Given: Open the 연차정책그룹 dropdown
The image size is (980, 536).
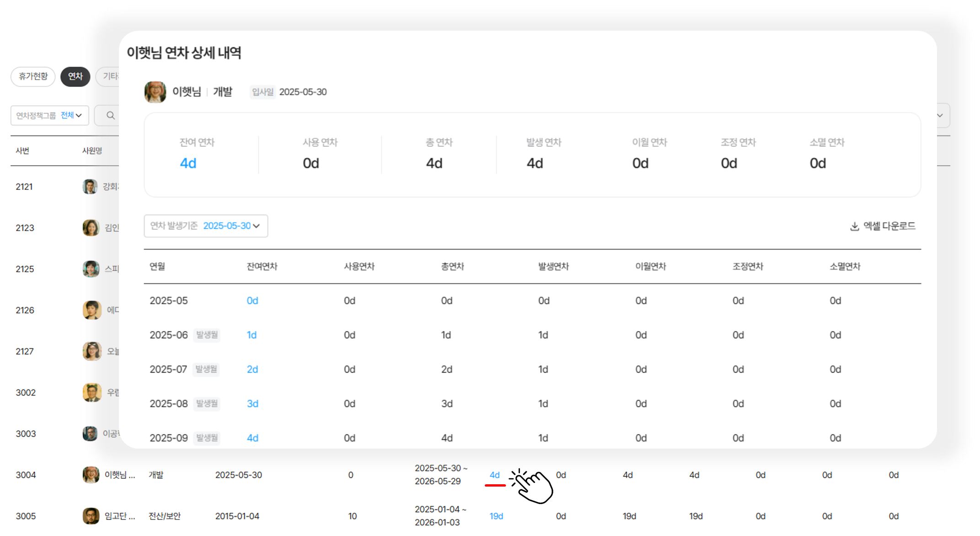Looking at the screenshot, I should pos(49,115).
